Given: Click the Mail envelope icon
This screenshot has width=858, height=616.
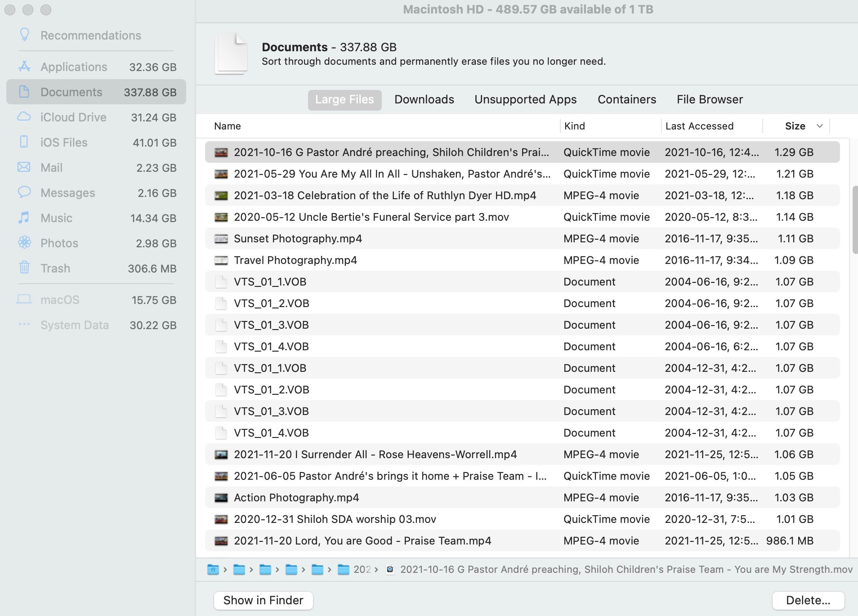Looking at the screenshot, I should [24, 167].
